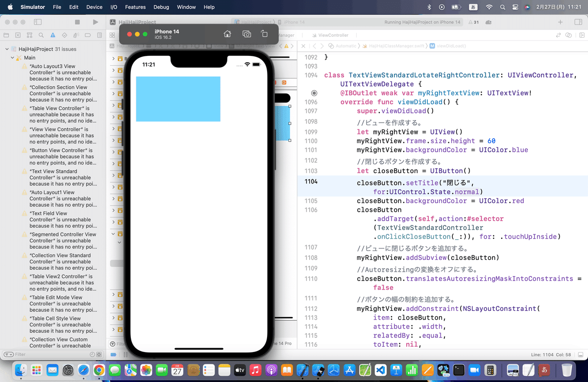Select the "Table Edit Mode View" warning
The height and width of the screenshot is (382, 588).
[x=59, y=304]
